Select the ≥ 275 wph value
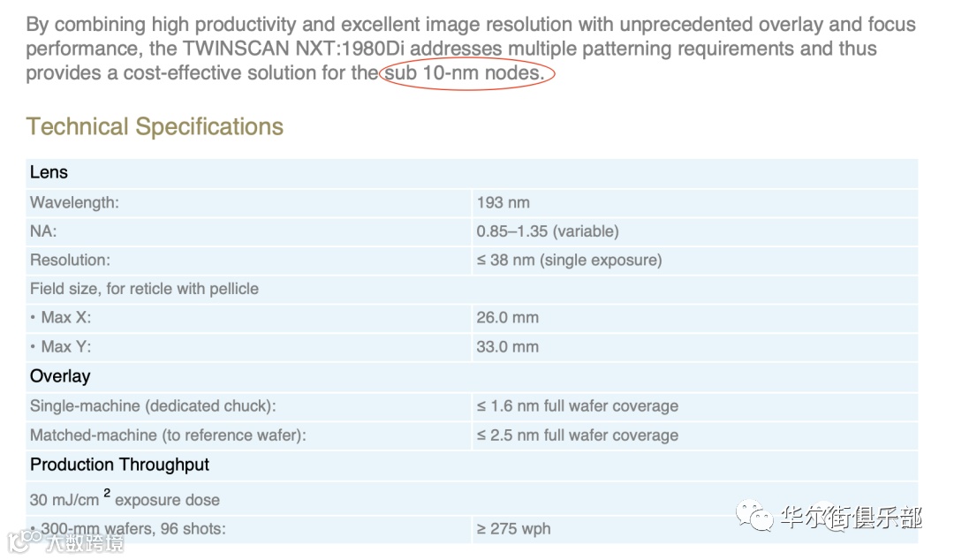 (513, 528)
